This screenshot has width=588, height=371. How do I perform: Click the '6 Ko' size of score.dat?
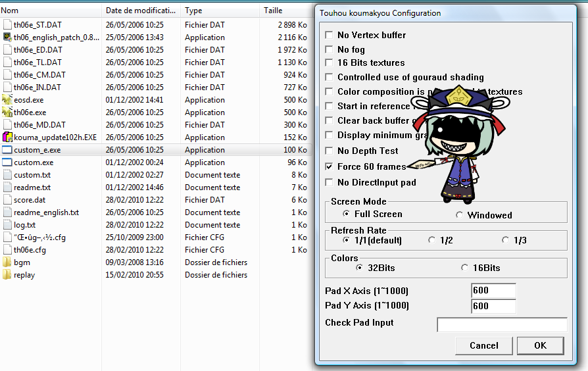point(299,200)
